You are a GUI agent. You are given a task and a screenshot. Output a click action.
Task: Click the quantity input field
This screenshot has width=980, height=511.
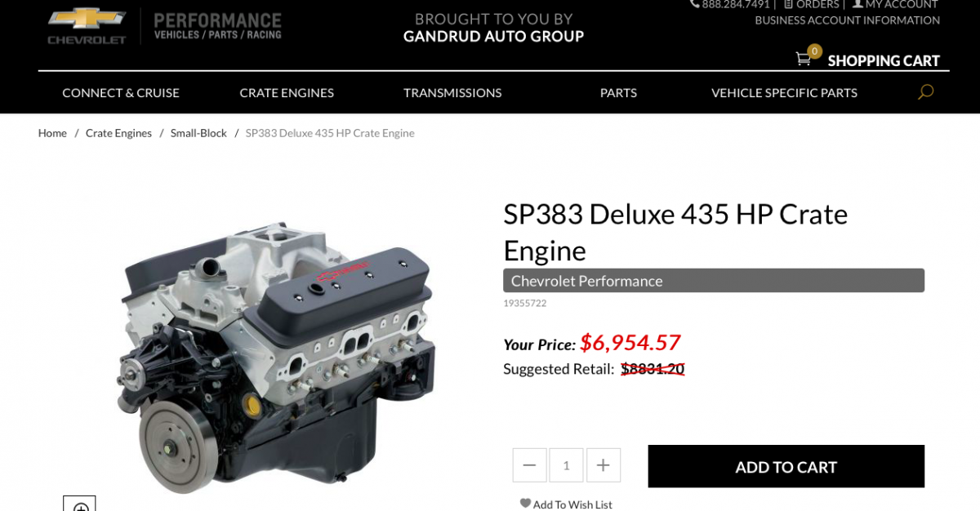566,465
